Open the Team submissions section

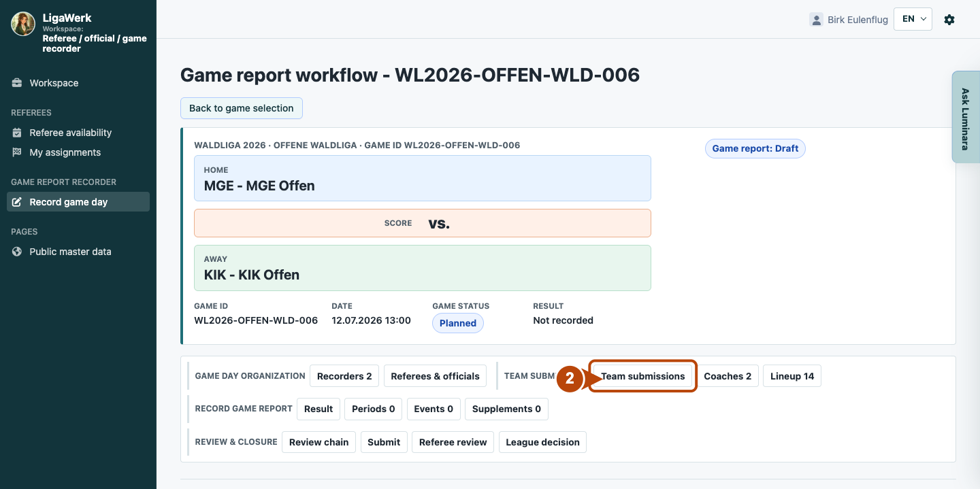pos(643,376)
